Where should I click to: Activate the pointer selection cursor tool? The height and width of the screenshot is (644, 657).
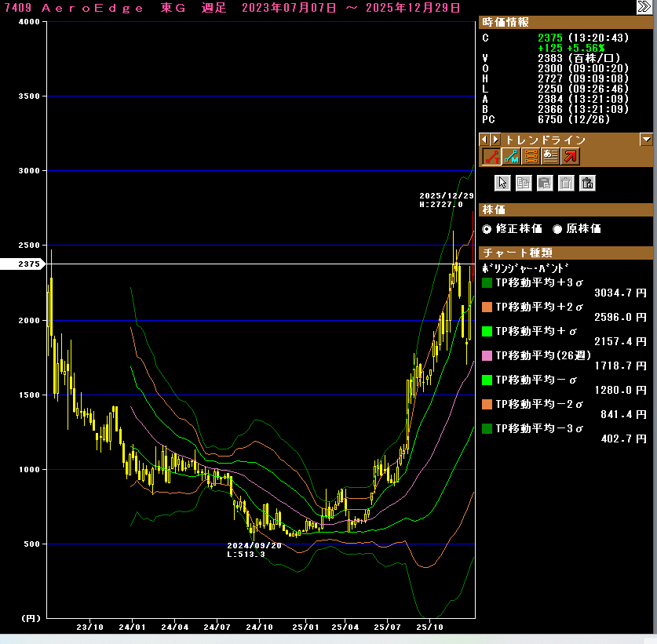[502, 183]
